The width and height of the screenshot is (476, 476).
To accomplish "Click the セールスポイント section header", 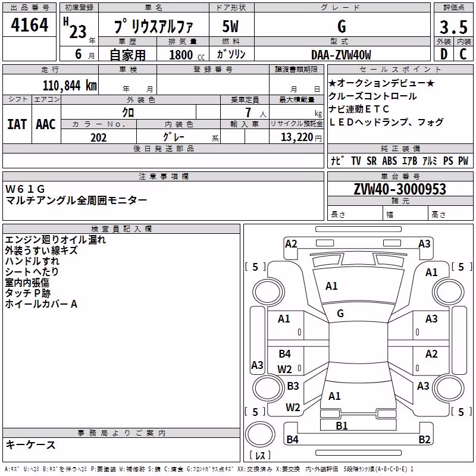I will (400, 69).
